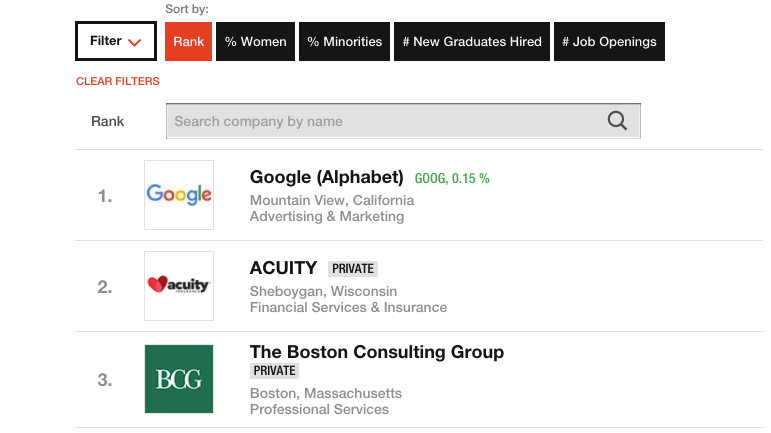This screenshot has height=433, width=771.
Task: Sort companies by % Women
Action: 256,41
